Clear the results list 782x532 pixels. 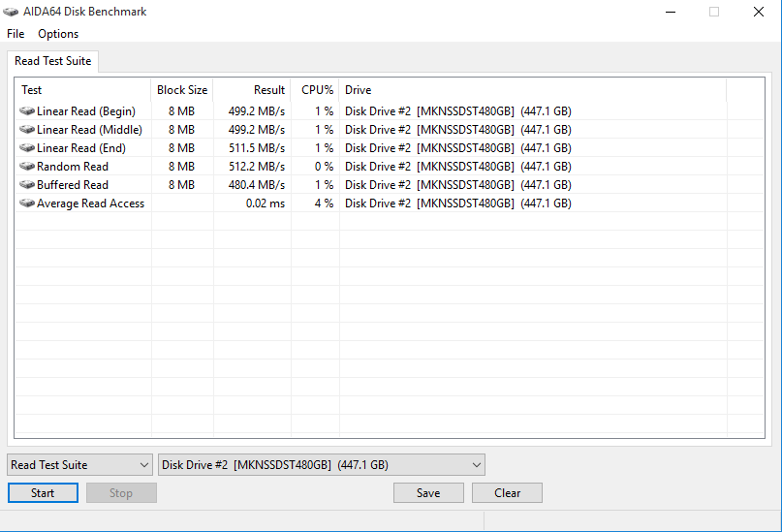(507, 492)
